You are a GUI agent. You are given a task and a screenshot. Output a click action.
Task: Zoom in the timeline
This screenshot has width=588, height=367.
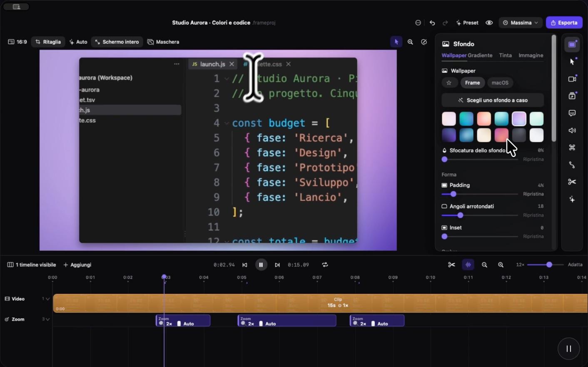(501, 265)
